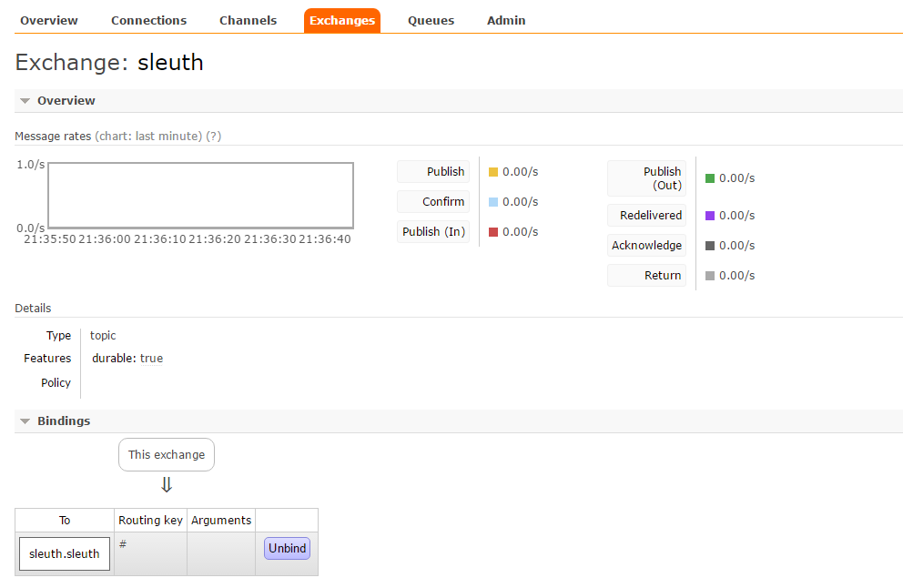Image resolution: width=903 pixels, height=588 pixels.
Task: Open the Queues tab
Action: [x=431, y=21]
